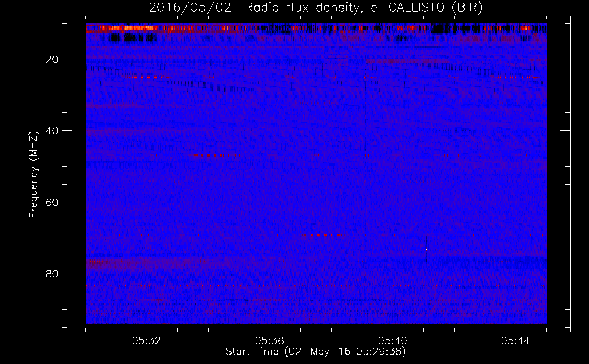Click the 05:44 time label
Image resolution: width=589 pixels, height=364 pixels.
tap(516, 341)
